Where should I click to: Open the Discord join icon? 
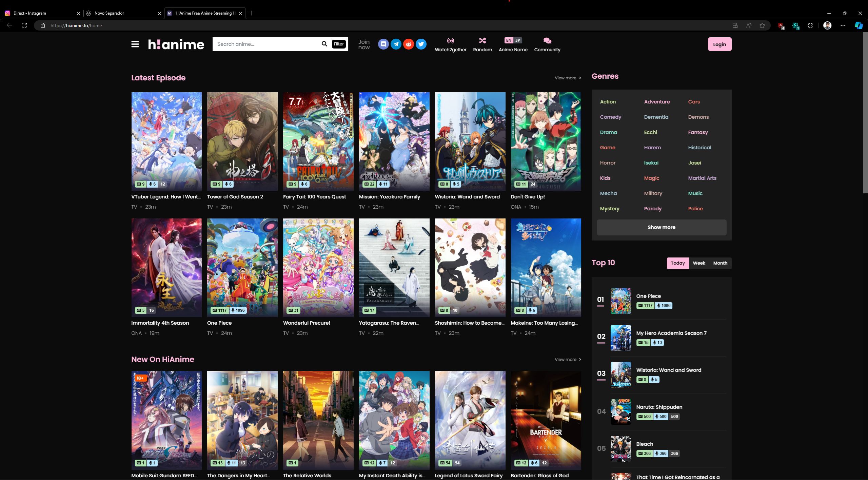pyautogui.click(x=383, y=44)
